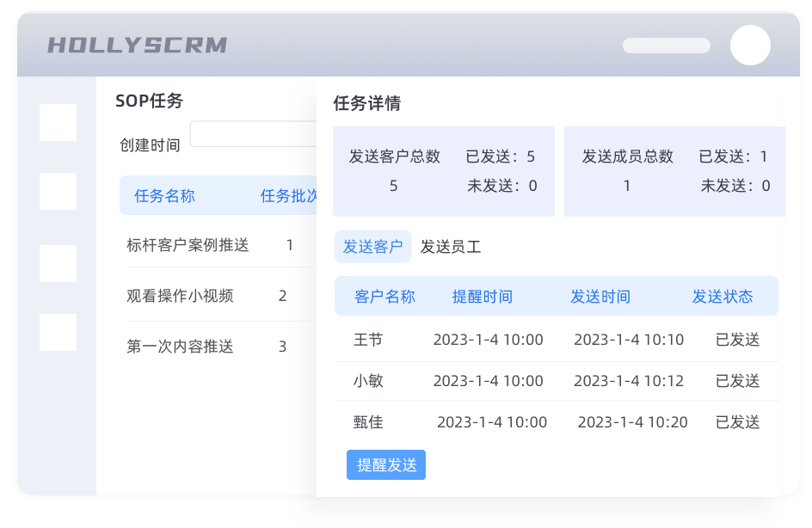812x528 pixels.
Task: Click the 提醒时间 column header
Action: 482,297
